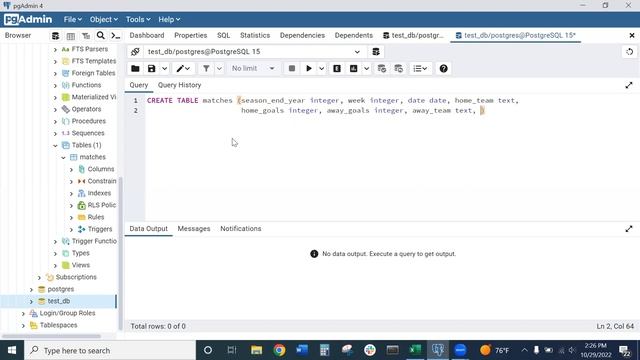Open the Object menu
This screenshot has height=360, width=640.
pos(104,19)
